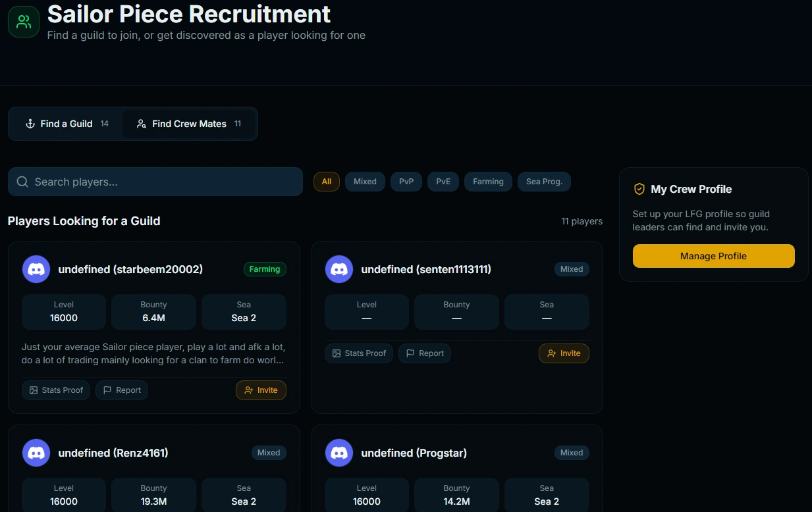
Task: Report player senten1113111
Action: (x=425, y=353)
